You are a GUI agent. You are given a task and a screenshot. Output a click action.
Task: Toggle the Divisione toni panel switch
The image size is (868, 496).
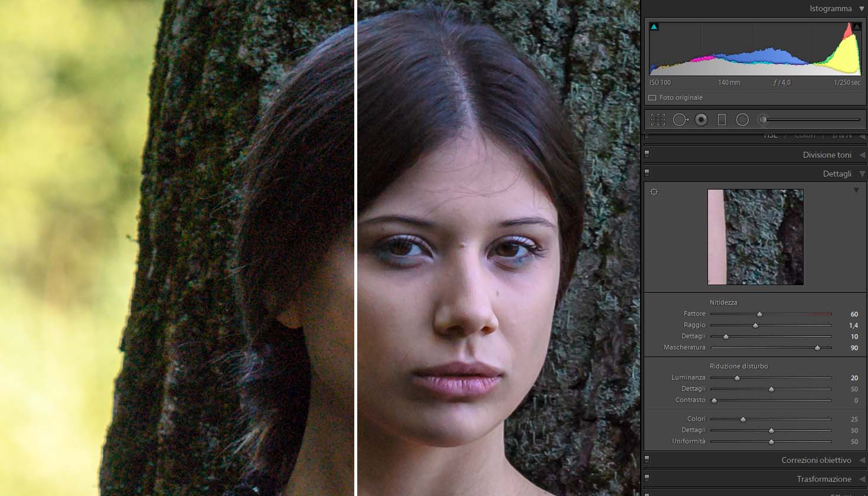click(647, 154)
